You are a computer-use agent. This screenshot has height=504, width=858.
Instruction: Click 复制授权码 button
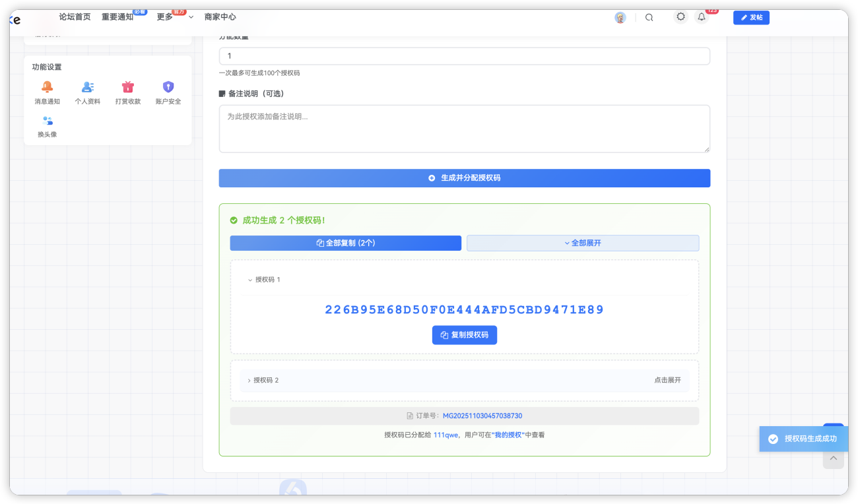[x=464, y=335]
